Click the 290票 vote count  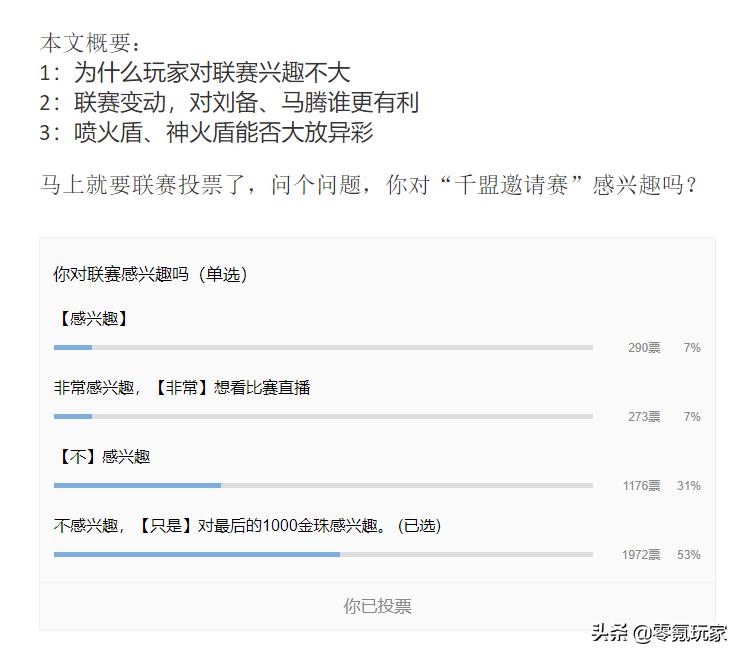click(644, 348)
